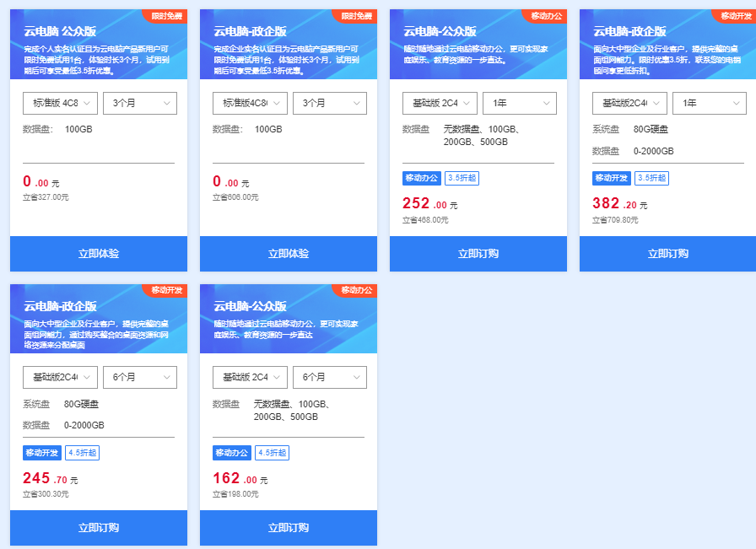Open the 基础版2C4 dropdown in the 245.70元 card
The image size is (756, 549).
pos(60,378)
